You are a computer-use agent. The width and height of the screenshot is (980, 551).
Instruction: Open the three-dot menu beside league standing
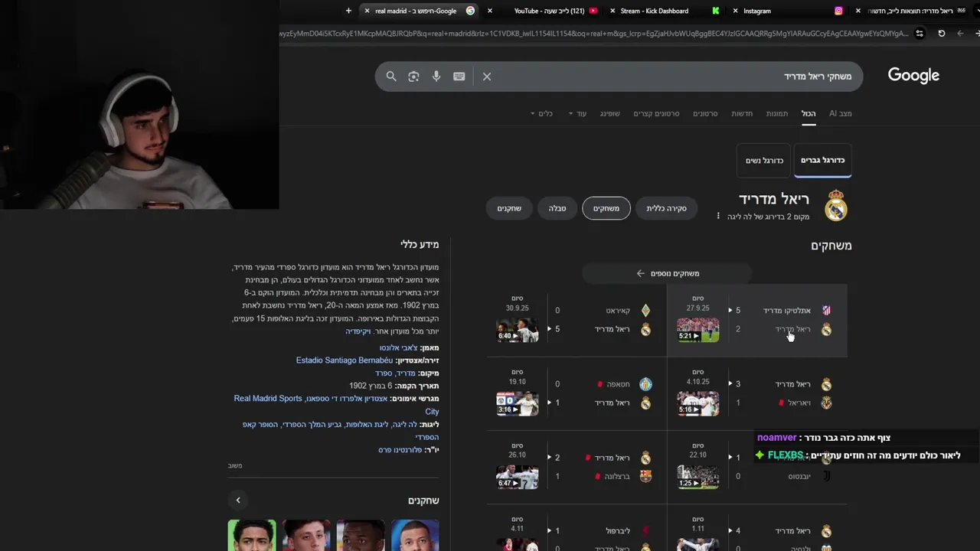(718, 217)
